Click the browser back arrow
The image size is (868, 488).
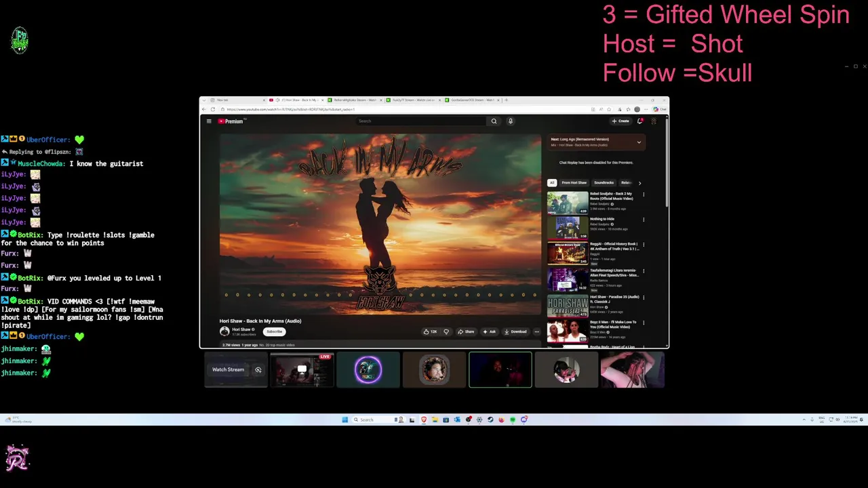click(x=203, y=109)
